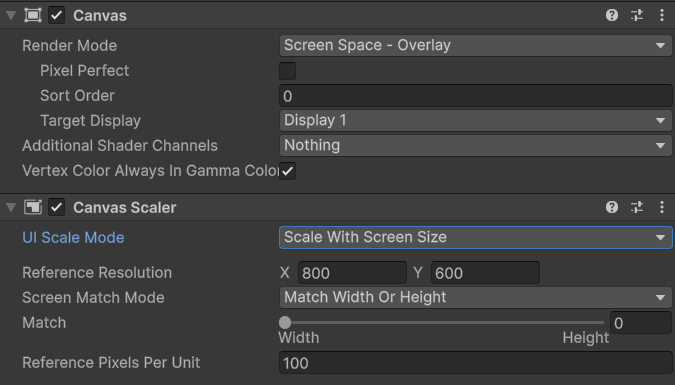Open the Target Display dropdown
Image resolution: width=675 pixels, height=385 pixels.
[475, 121]
